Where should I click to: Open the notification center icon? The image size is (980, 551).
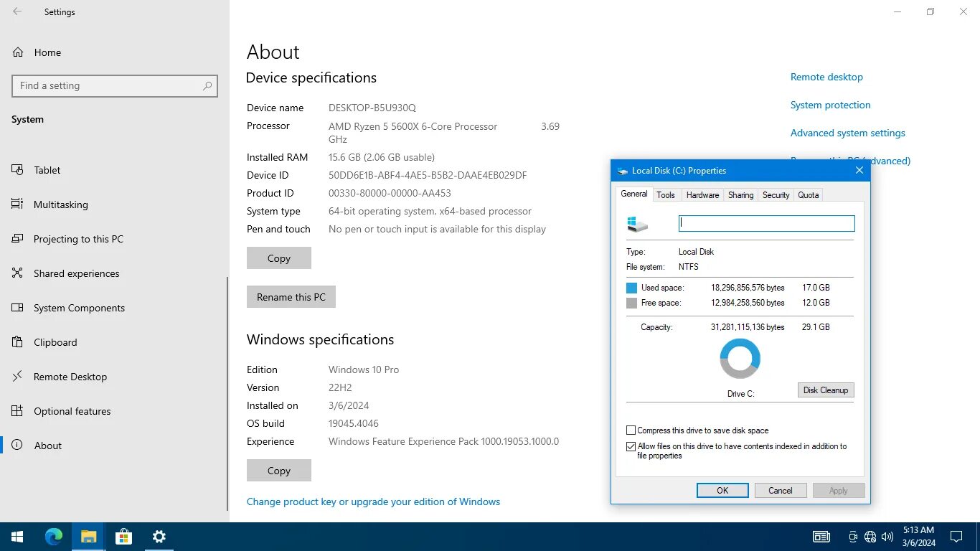click(956, 537)
